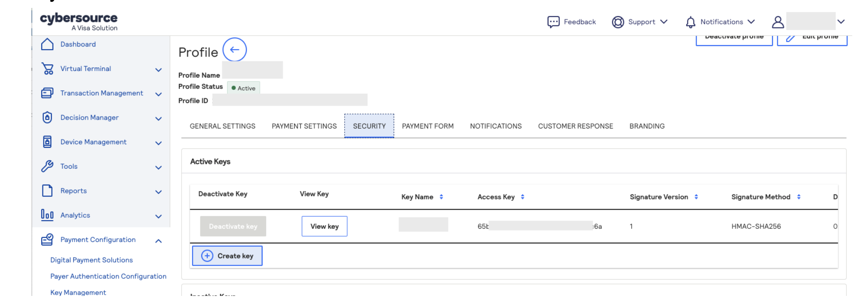Click the Active Keys section heading

(x=210, y=161)
